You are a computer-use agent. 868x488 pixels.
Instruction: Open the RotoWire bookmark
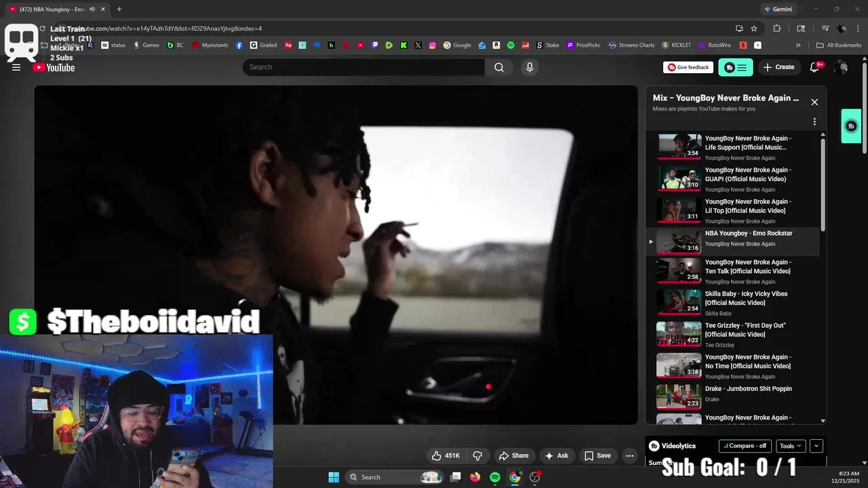(715, 45)
